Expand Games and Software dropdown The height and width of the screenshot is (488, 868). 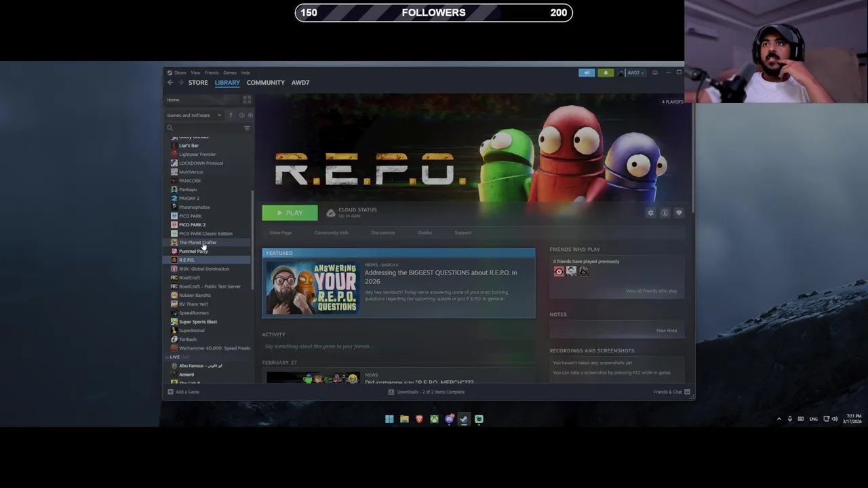point(195,115)
